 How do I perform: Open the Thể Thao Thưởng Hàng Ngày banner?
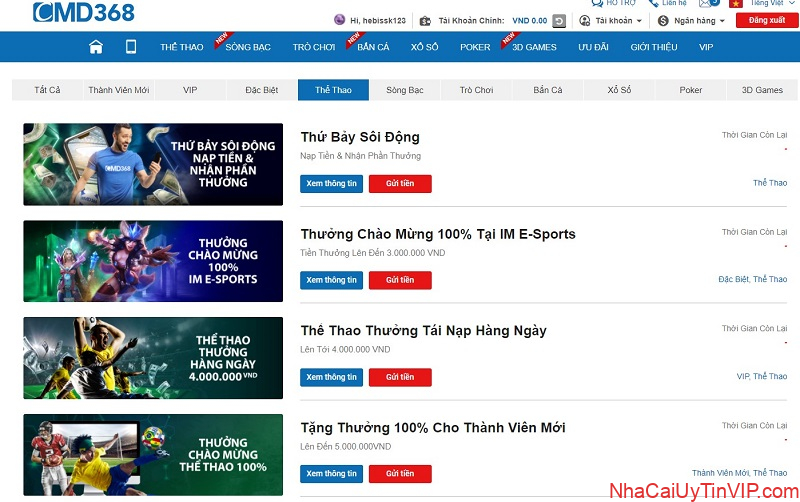153,358
